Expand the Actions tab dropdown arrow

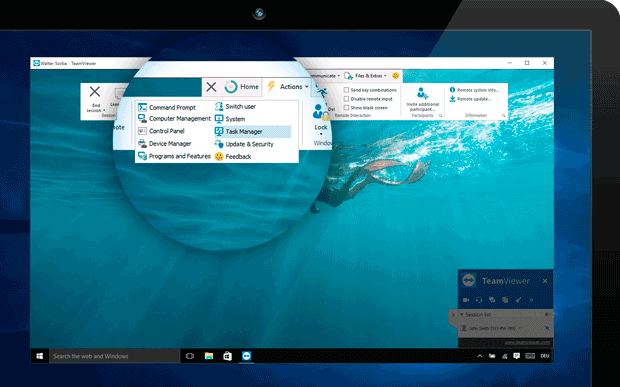pyautogui.click(x=307, y=87)
